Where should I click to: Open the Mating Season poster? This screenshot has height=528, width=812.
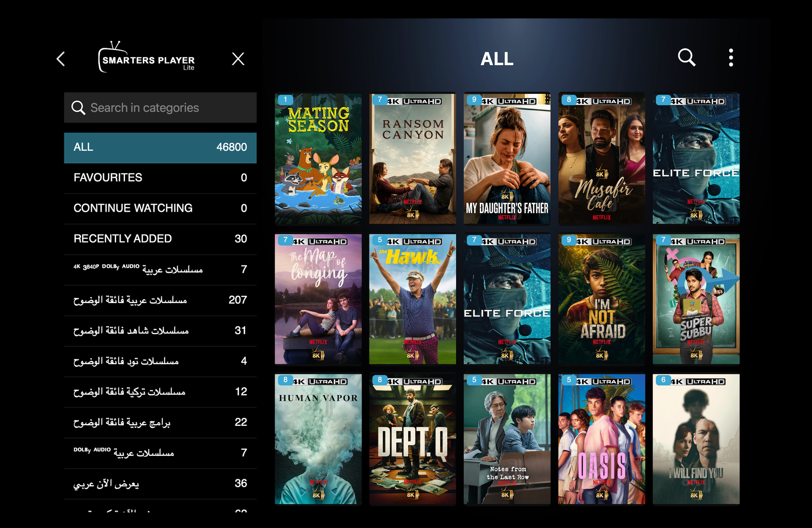point(318,159)
